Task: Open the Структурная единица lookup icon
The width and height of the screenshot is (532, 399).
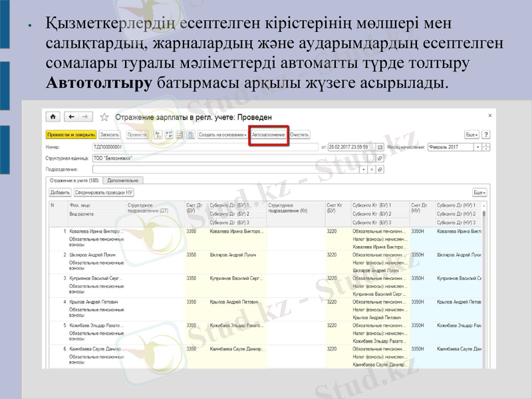Action: pyautogui.click(x=380, y=158)
